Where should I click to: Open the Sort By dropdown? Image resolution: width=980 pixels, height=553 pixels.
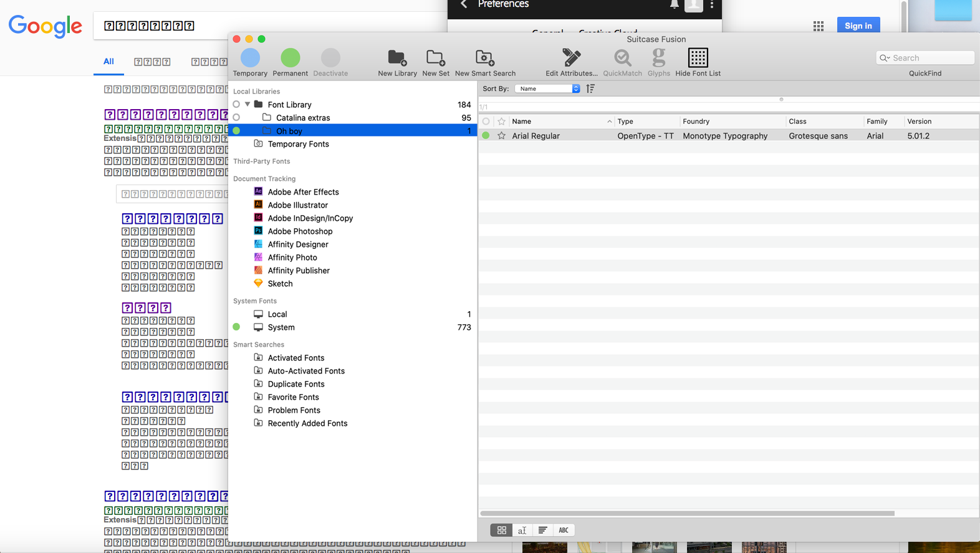pyautogui.click(x=547, y=89)
